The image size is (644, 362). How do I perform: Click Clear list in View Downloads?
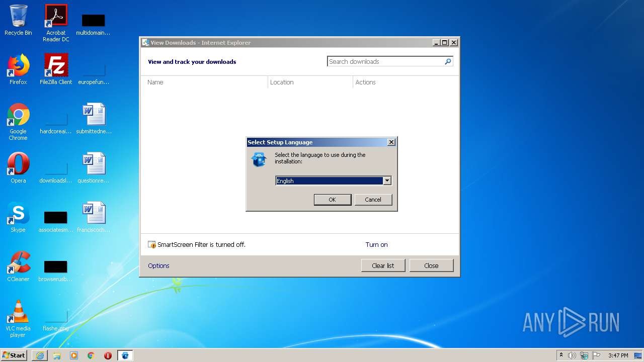coord(383,265)
